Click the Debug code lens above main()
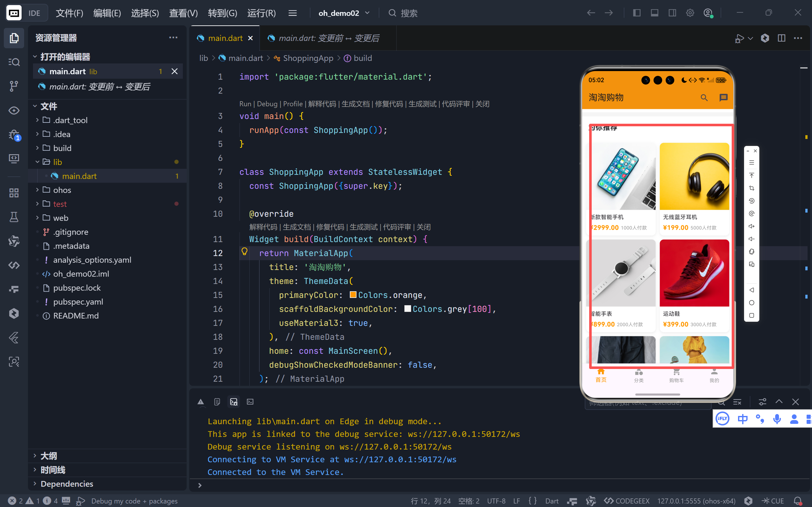The width and height of the screenshot is (812, 507). point(267,104)
